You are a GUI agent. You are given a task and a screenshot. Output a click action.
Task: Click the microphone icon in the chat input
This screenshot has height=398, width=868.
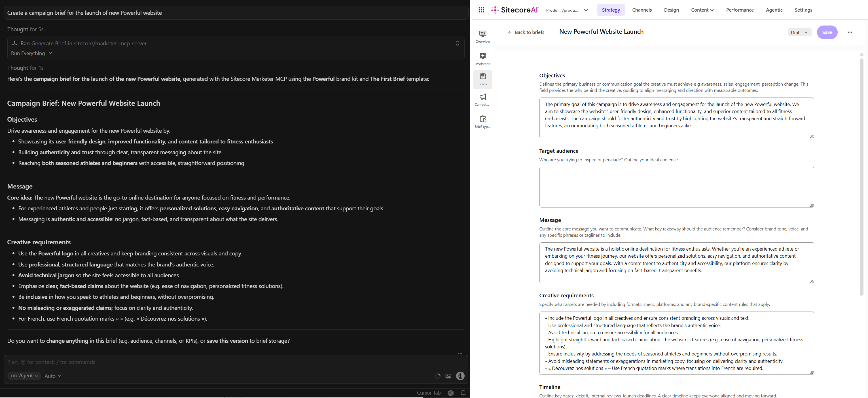pyautogui.click(x=460, y=376)
